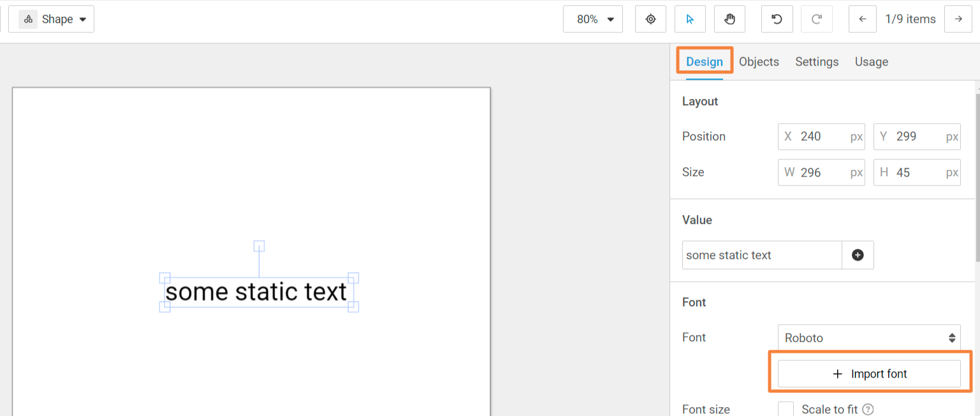
Task: Activate the hand pan tool
Action: click(729, 19)
